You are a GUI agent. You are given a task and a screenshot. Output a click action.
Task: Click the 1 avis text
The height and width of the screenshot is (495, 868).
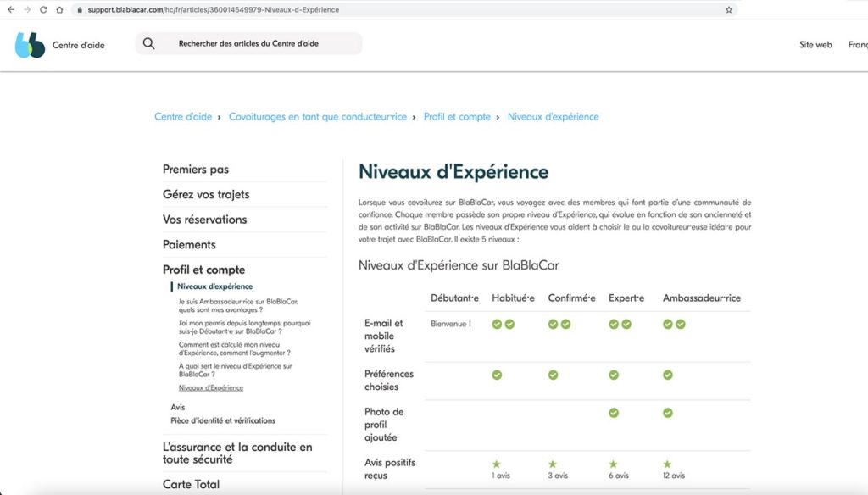pyautogui.click(x=501, y=476)
